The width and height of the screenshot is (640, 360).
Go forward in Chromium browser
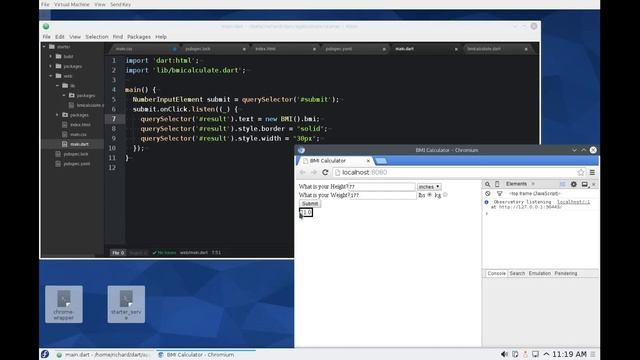pos(313,172)
